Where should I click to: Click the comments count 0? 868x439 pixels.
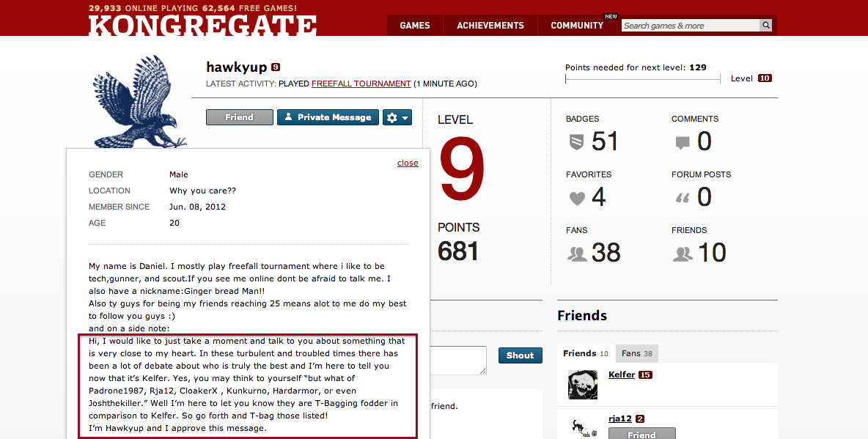704,141
